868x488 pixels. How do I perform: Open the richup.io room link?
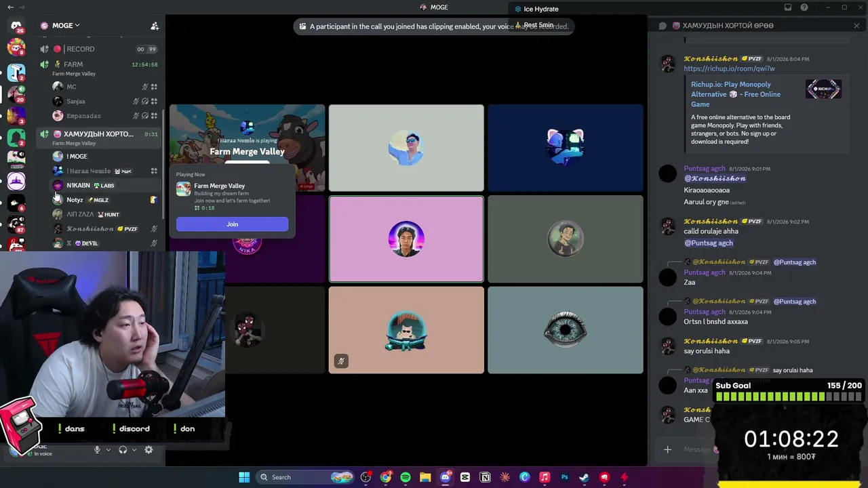(729, 68)
